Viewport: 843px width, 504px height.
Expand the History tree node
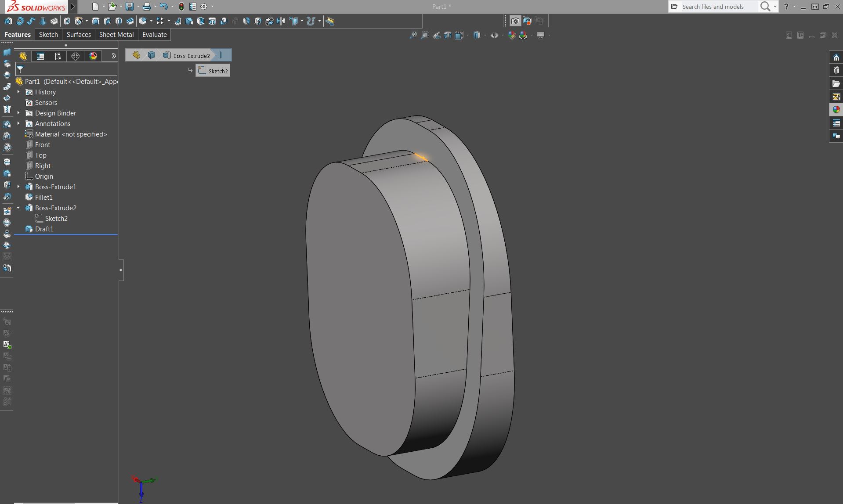coord(18,92)
